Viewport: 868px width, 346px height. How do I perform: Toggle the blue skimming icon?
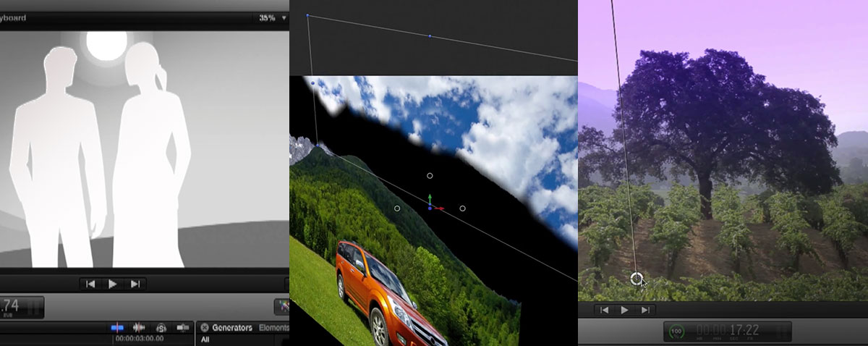pyautogui.click(x=117, y=328)
